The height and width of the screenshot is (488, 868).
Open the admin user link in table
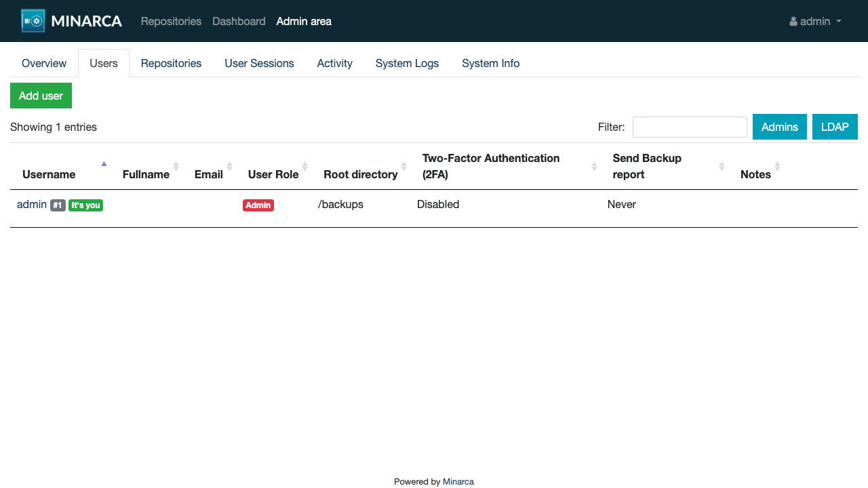click(x=32, y=204)
